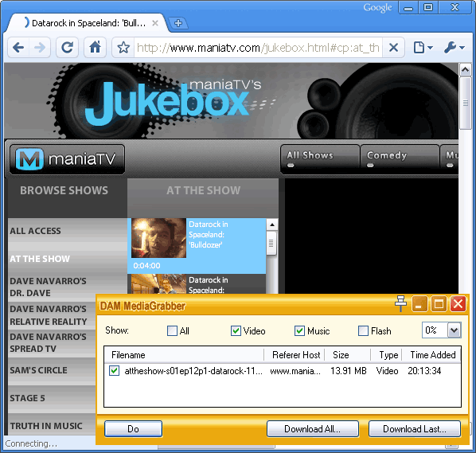Open the Comedy category tab

400,159
